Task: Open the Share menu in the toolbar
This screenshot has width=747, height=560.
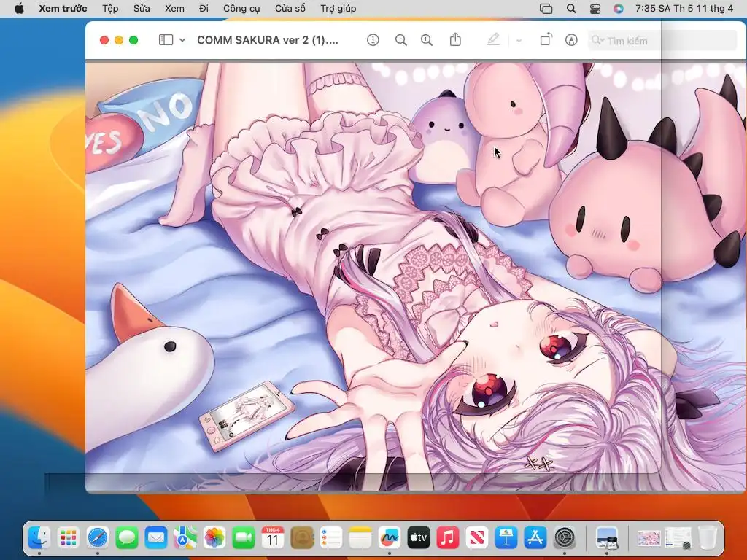Action: coord(455,39)
